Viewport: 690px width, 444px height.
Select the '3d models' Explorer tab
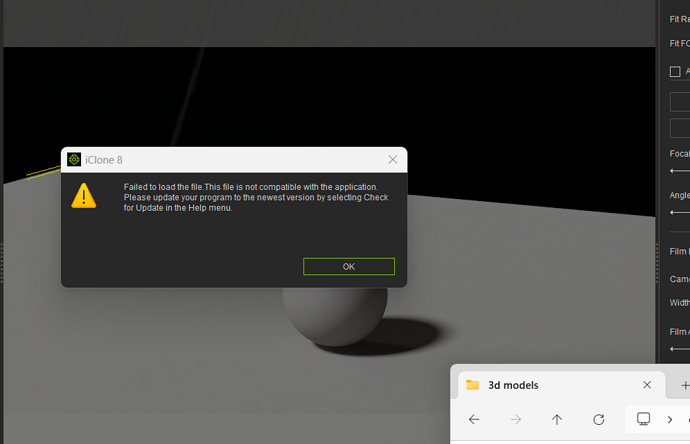coord(562,385)
